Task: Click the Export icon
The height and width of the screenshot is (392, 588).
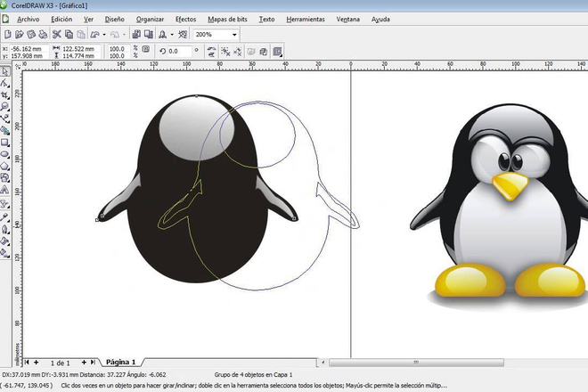Action: pos(149,35)
